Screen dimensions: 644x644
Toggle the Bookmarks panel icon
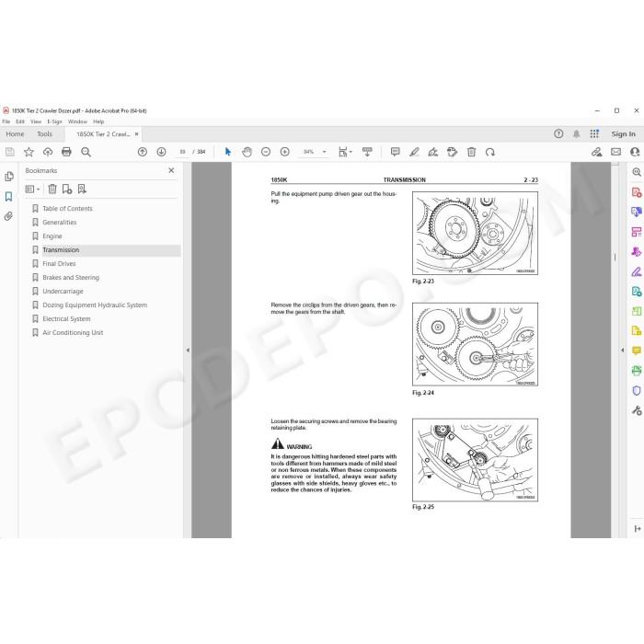click(8, 196)
